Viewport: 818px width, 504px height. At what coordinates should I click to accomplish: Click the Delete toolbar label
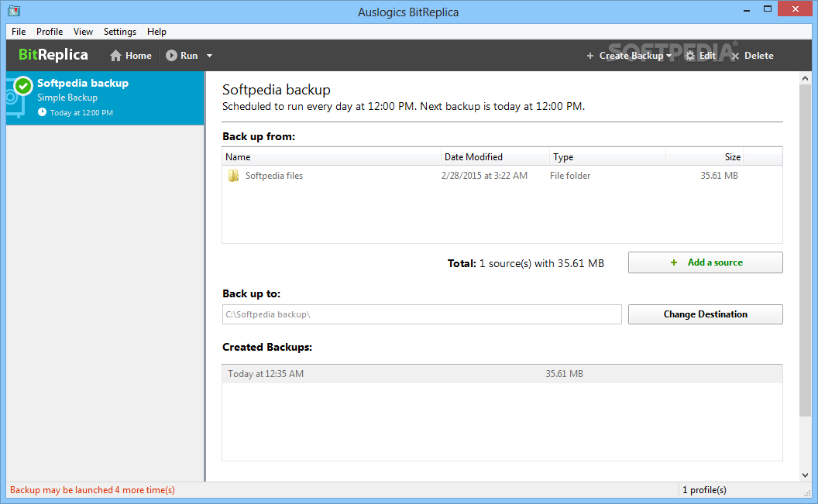pyautogui.click(x=758, y=56)
